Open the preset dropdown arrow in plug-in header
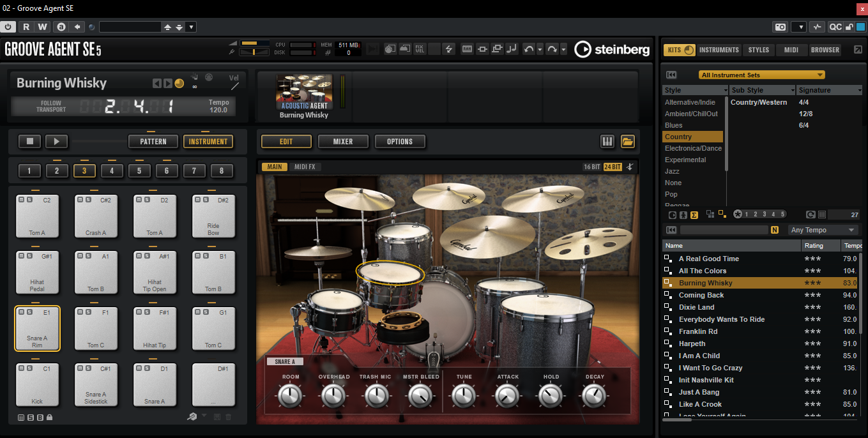Image resolution: width=868 pixels, height=438 pixels. (x=192, y=27)
